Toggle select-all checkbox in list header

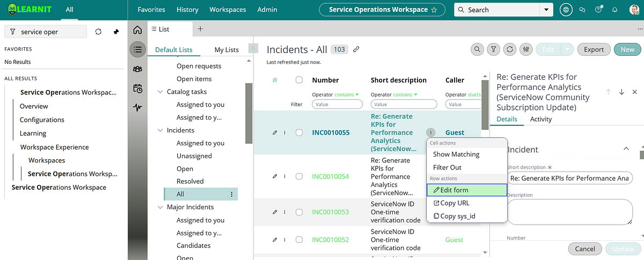pyautogui.click(x=299, y=80)
